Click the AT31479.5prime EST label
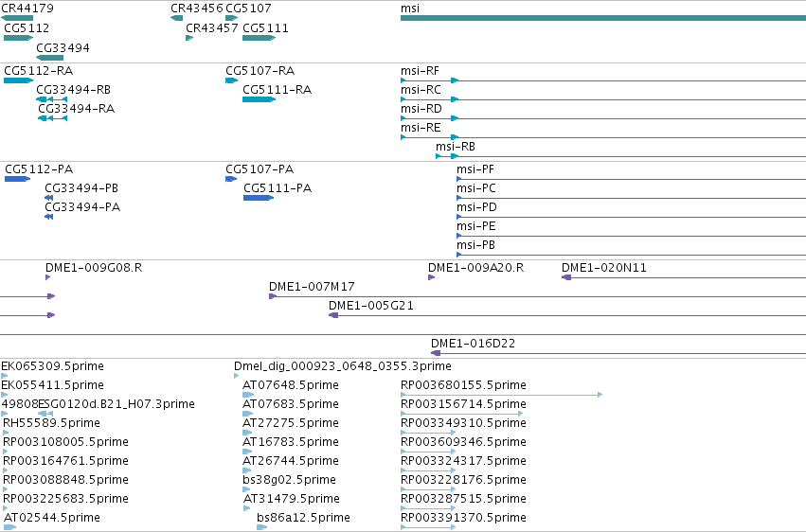Image resolution: width=806 pixels, height=532 pixels. [x=292, y=500]
